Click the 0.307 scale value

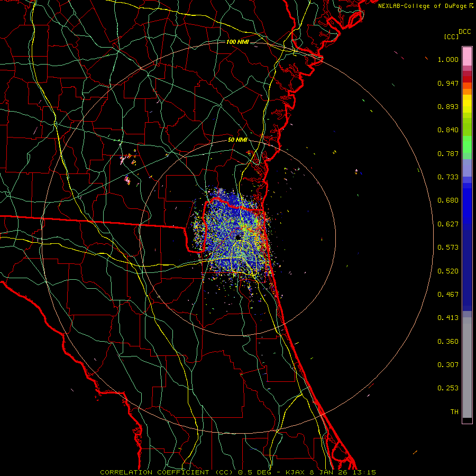coord(448,365)
